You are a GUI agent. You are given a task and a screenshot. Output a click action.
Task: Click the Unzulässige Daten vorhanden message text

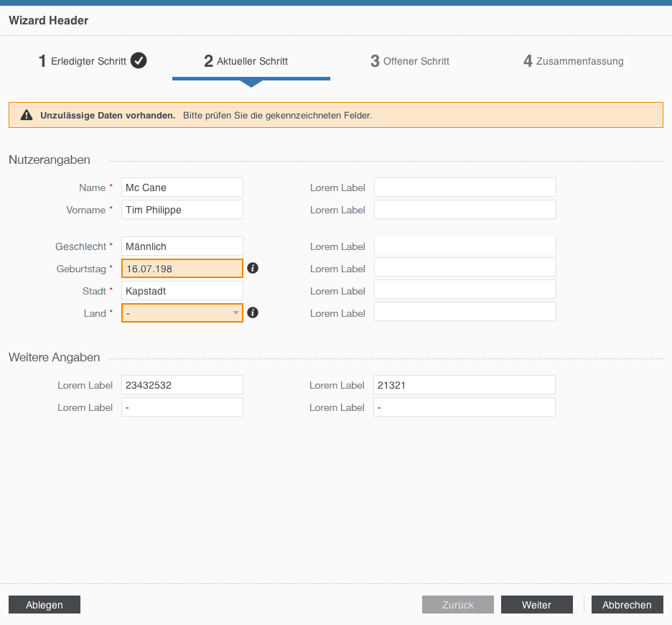108,116
